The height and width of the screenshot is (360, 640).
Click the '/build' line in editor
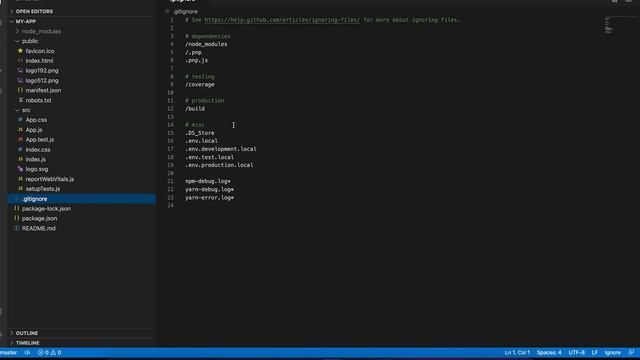pyautogui.click(x=195, y=109)
